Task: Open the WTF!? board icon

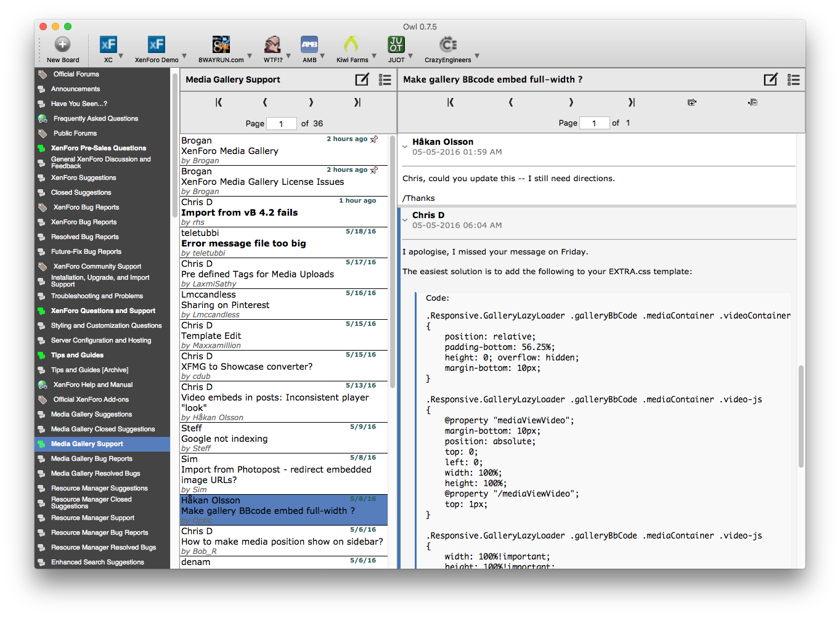Action: [272, 44]
